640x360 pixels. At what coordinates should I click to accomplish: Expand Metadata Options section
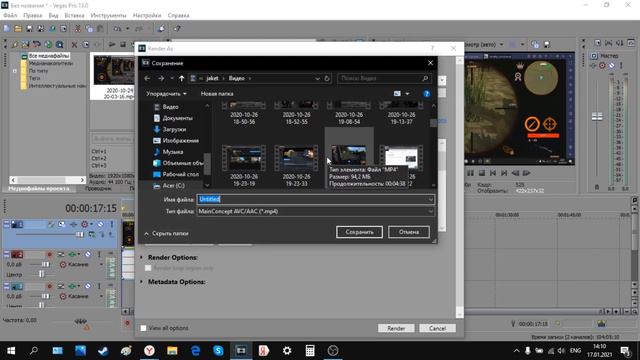point(142,282)
